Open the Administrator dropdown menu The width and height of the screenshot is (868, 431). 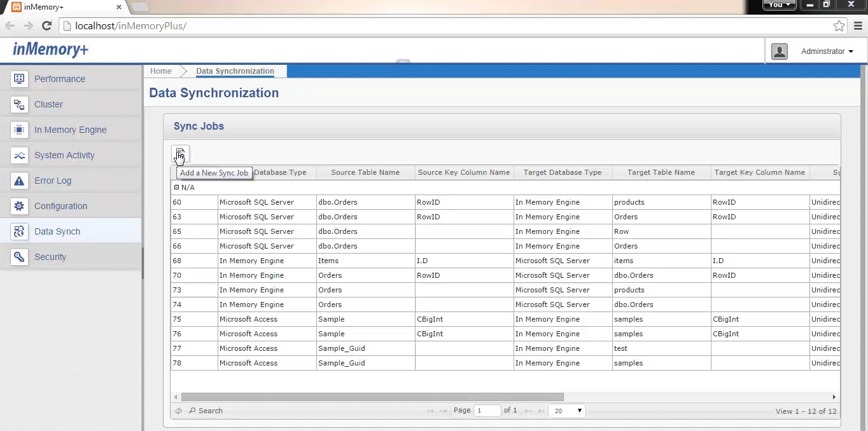pos(827,51)
